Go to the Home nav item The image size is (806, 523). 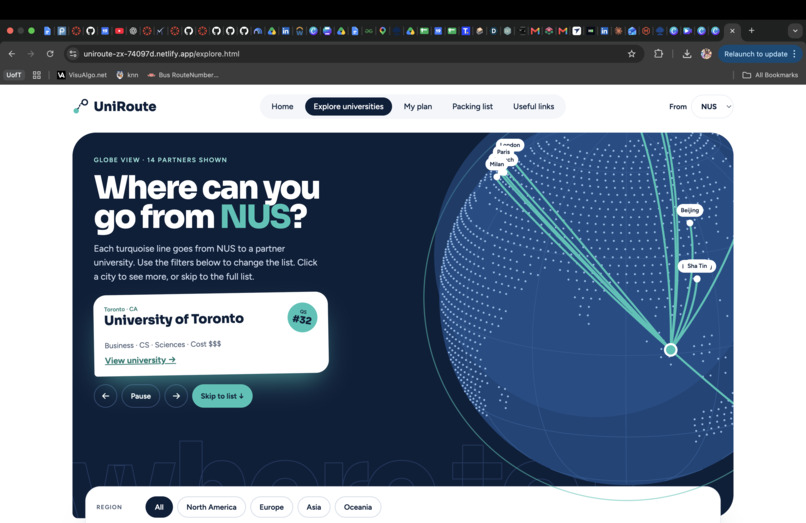282,106
